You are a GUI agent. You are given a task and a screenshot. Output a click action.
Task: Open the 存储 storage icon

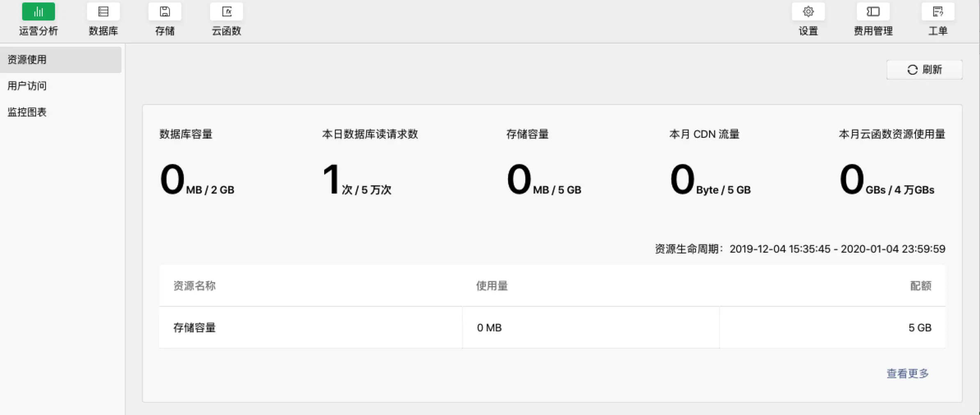pos(165,11)
